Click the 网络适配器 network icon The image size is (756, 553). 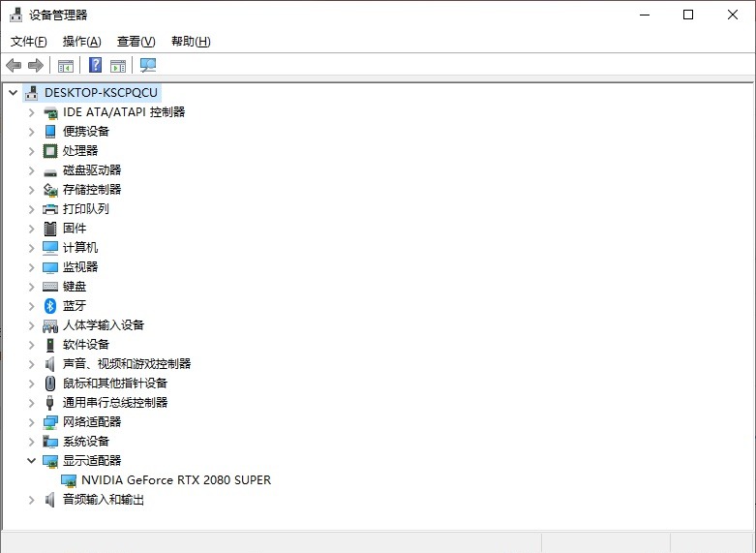point(50,422)
